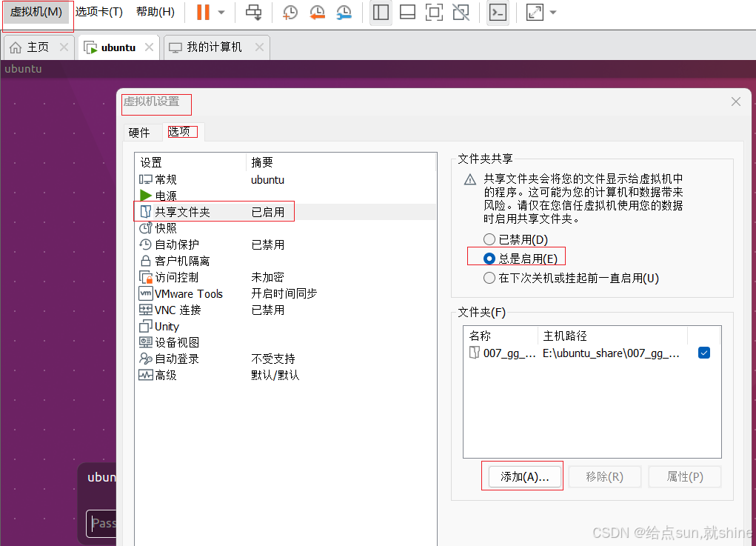Close the 我的计算机 tab

259,47
